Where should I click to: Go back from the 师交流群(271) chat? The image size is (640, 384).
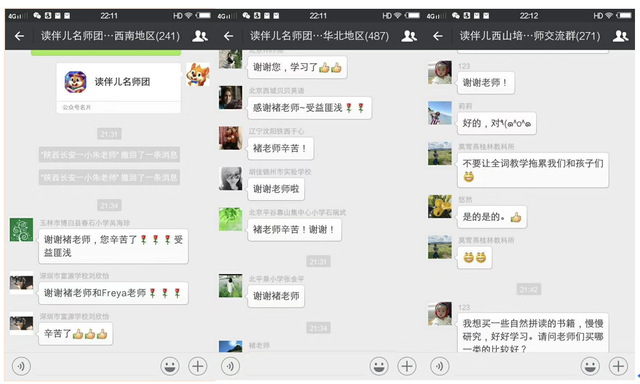coord(438,36)
